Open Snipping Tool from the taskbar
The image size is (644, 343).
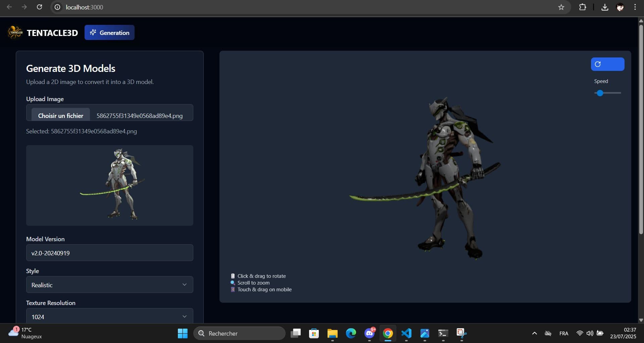click(x=461, y=333)
